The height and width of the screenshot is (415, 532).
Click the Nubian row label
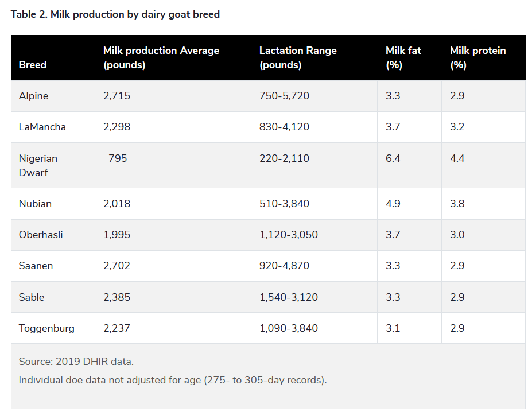pos(35,204)
